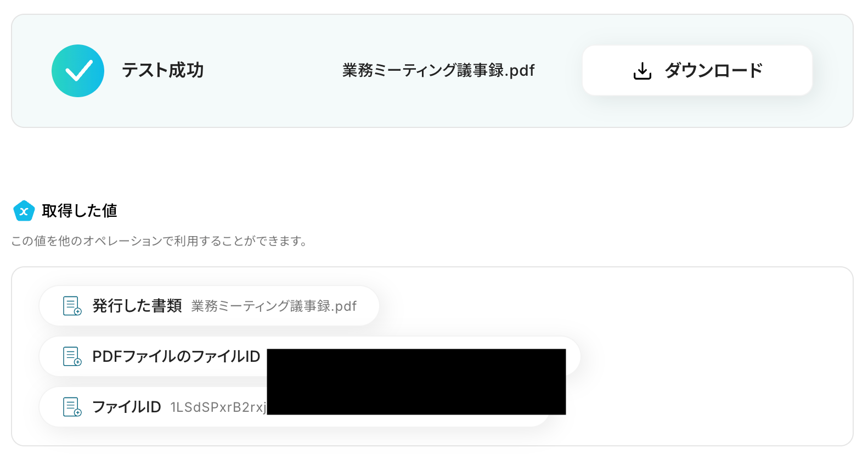The image size is (868, 459).
Task: Click the テスト成功 status label
Action: [162, 70]
